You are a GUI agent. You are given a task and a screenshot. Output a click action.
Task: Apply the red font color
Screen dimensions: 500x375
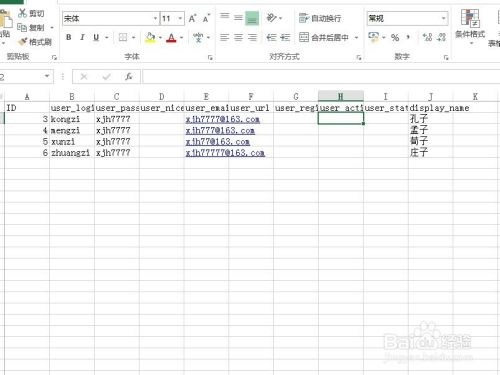click(x=171, y=37)
